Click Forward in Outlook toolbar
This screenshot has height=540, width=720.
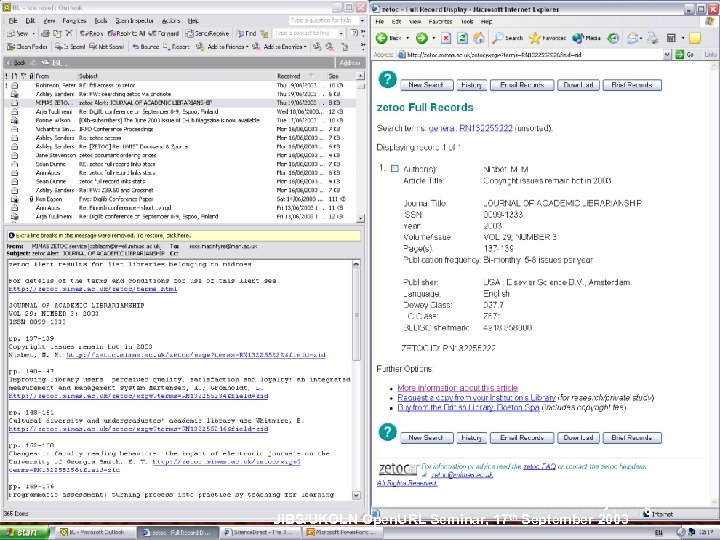click(x=164, y=34)
